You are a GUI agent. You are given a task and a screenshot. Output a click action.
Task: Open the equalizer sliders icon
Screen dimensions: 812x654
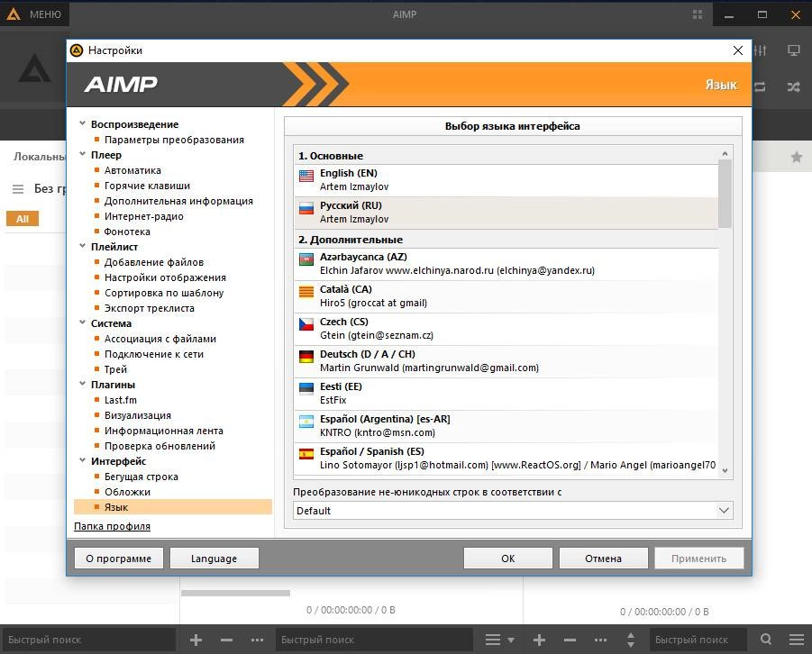pyautogui.click(x=761, y=50)
